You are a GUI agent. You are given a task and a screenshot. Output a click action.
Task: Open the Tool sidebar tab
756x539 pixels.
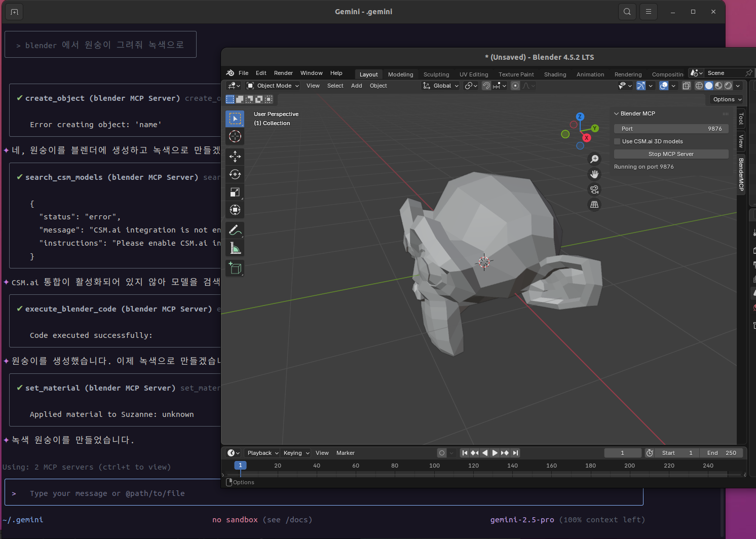tap(741, 119)
